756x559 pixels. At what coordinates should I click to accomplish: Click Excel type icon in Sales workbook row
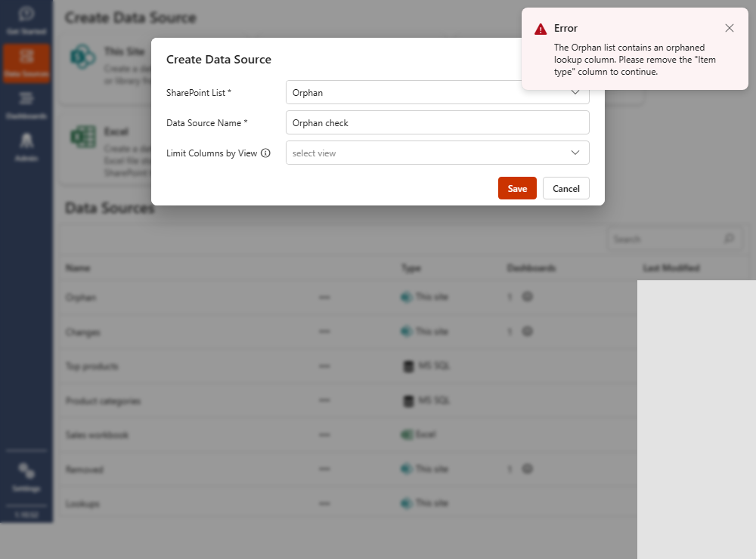[407, 434]
